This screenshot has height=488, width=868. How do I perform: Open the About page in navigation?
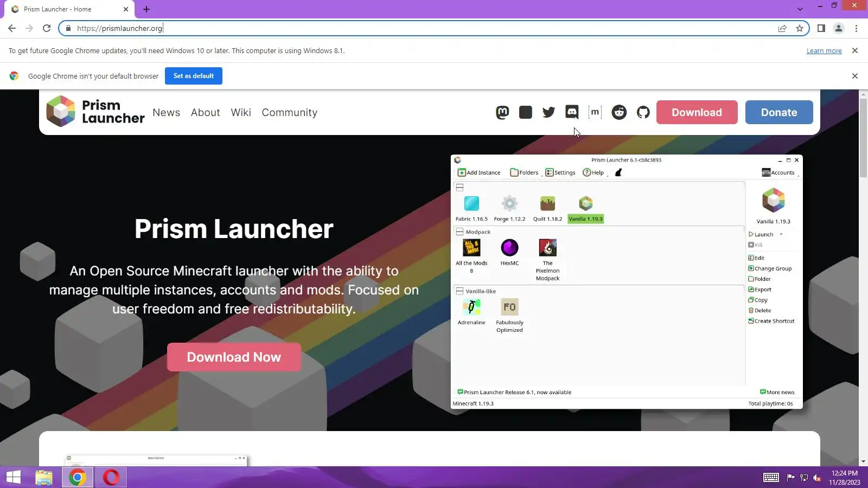(x=205, y=112)
